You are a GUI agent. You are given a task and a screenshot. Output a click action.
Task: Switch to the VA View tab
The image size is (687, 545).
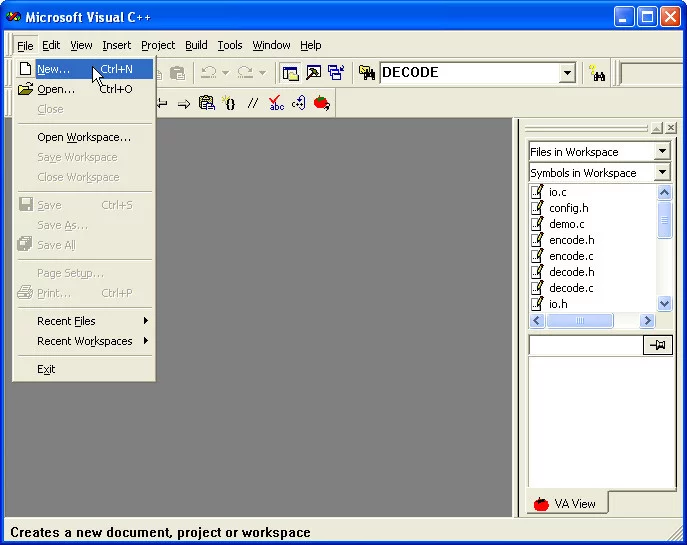pos(566,504)
